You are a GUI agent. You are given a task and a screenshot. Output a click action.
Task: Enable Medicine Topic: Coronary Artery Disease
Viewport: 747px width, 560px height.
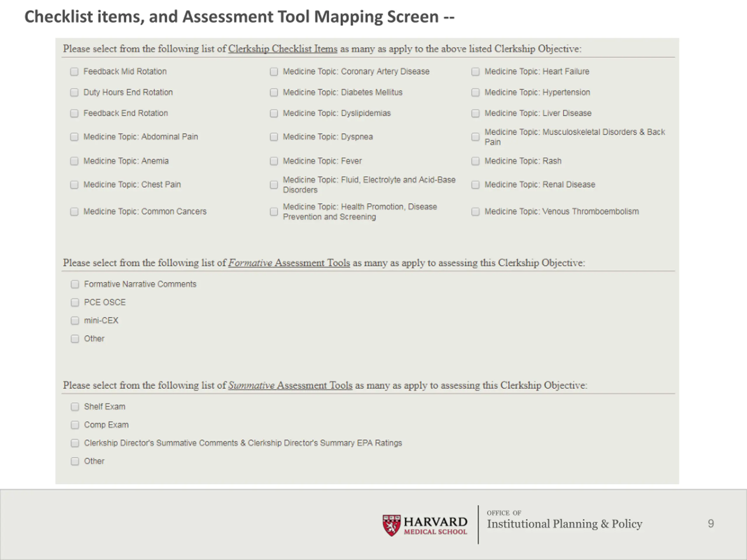274,71
